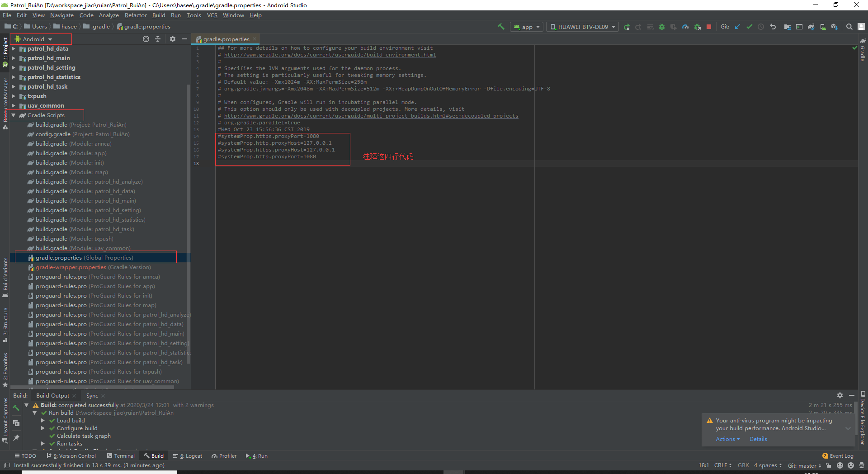Open the Event Log button

pyautogui.click(x=838, y=456)
